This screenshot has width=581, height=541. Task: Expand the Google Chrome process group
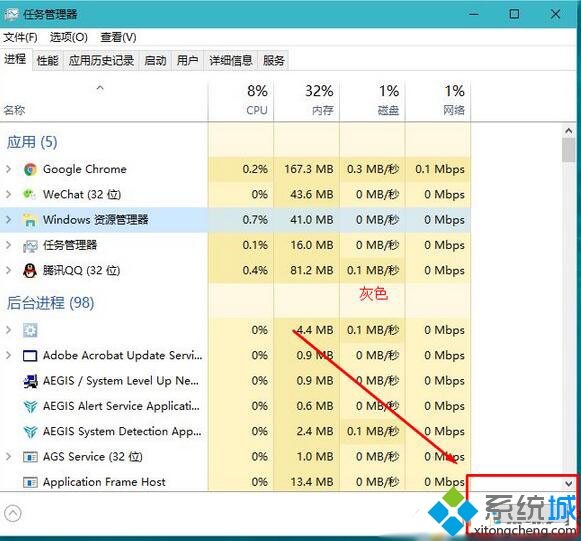(9, 169)
